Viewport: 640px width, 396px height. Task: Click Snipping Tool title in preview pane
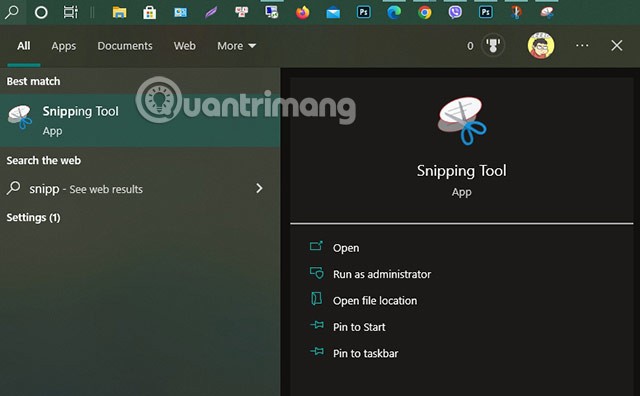click(462, 171)
